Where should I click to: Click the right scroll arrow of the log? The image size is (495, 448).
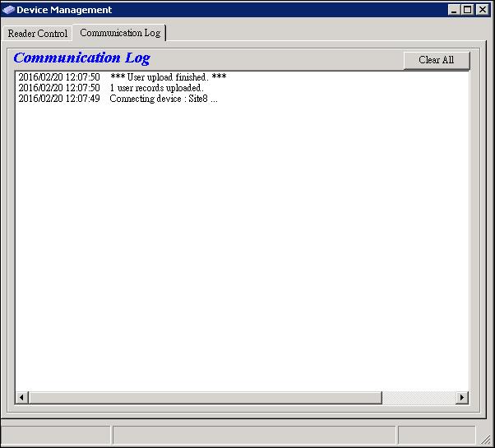pos(462,398)
